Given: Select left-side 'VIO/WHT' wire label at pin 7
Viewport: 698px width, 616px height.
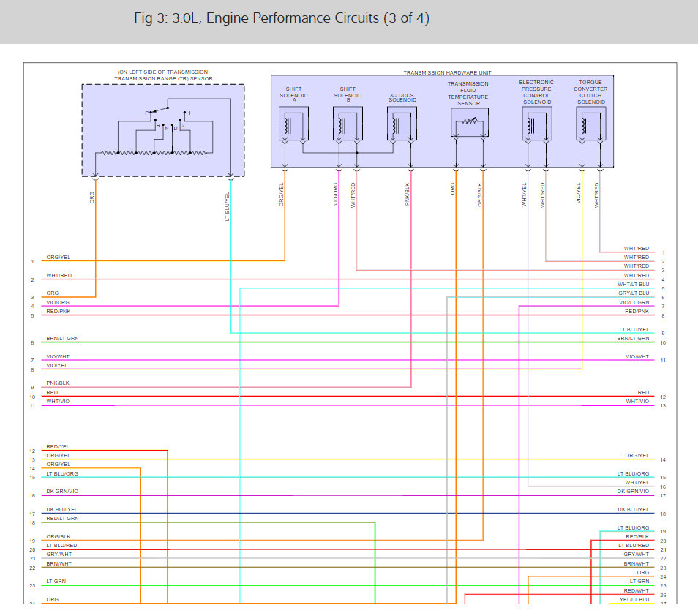Looking at the screenshot, I should [x=58, y=356].
